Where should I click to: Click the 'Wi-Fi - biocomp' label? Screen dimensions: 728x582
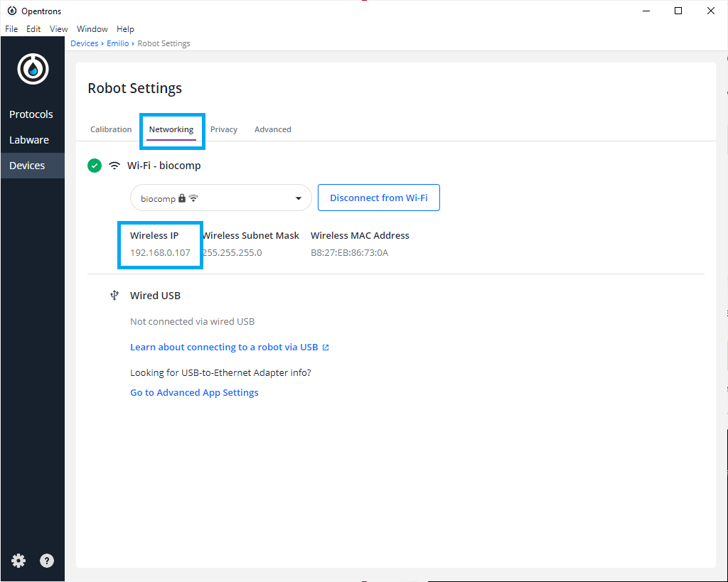[x=164, y=166]
